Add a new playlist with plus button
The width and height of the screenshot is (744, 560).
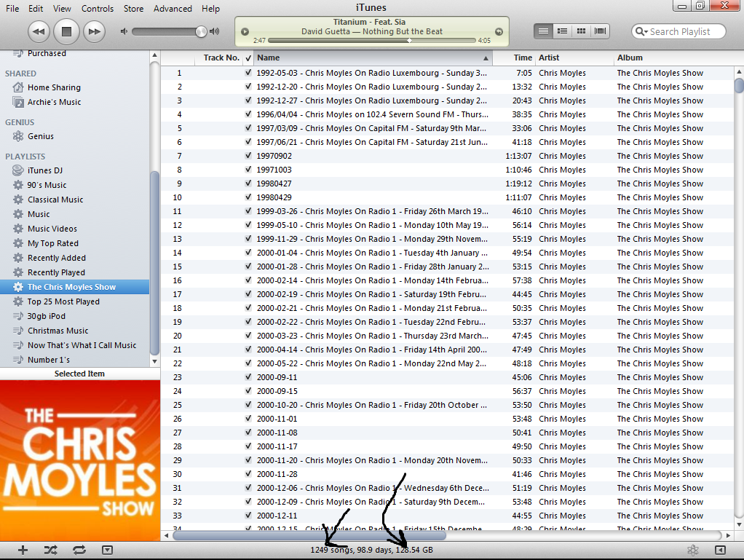pyautogui.click(x=23, y=550)
